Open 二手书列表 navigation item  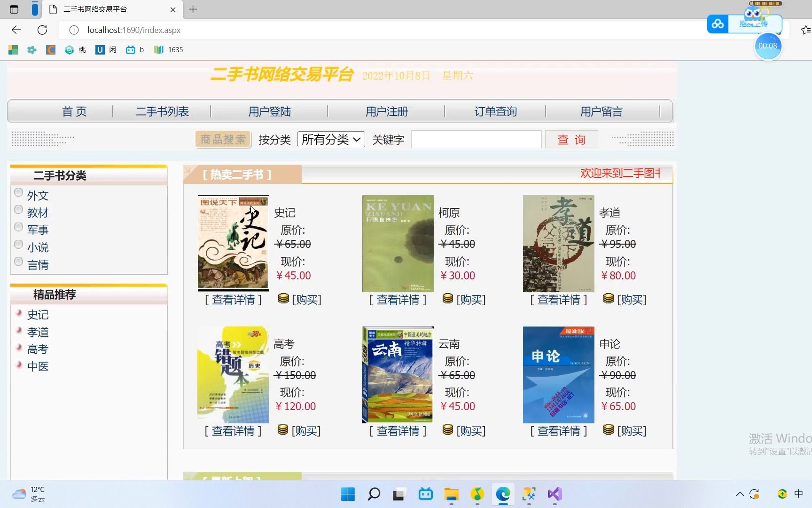pyautogui.click(x=162, y=111)
